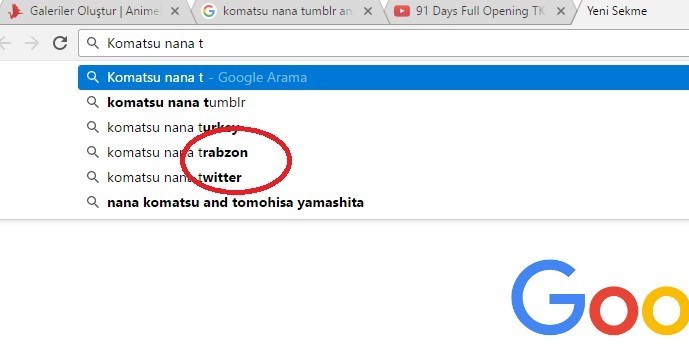Close the 91 Days Full Opening tab
The image size is (689, 362).
(561, 11)
